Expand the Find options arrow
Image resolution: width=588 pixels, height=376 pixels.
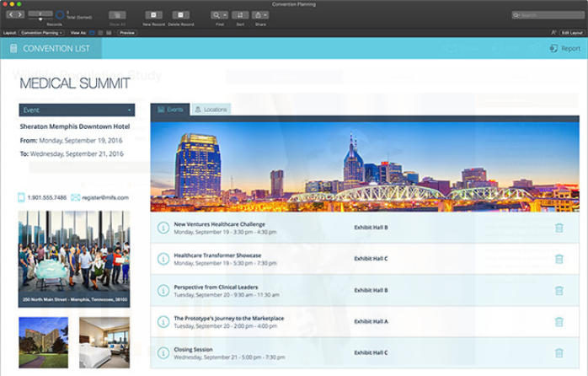pos(225,15)
